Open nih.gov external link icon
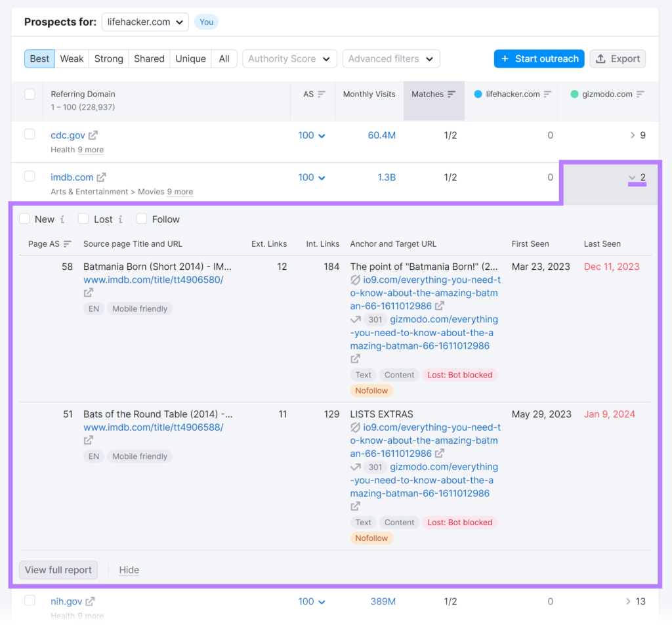Viewport: 672px width, 625px height. [x=90, y=601]
